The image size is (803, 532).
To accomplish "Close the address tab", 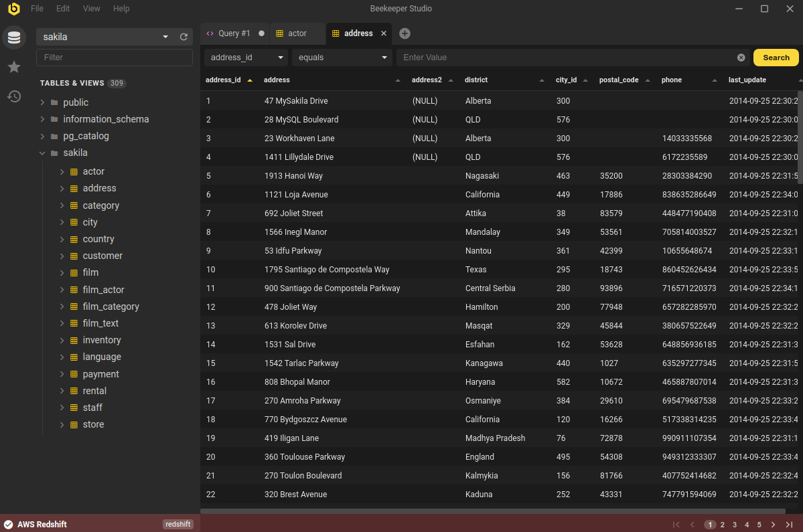I will tap(384, 33).
